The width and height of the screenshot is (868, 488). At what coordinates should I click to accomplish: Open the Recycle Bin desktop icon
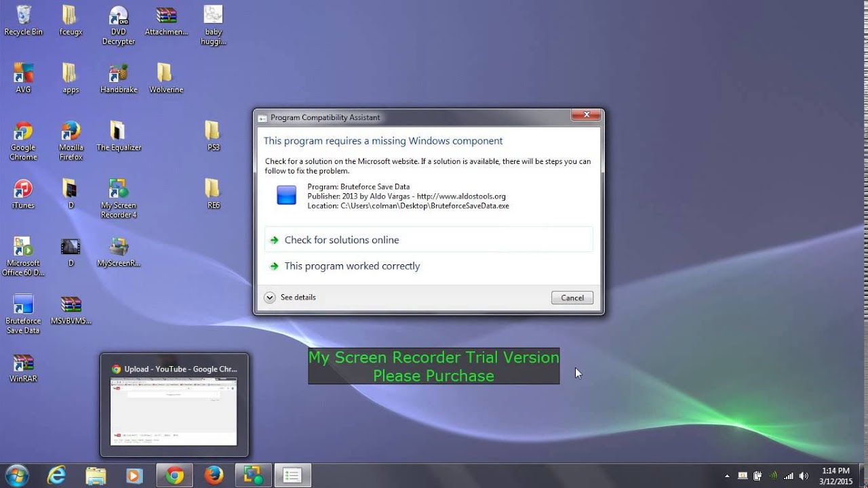[23, 20]
